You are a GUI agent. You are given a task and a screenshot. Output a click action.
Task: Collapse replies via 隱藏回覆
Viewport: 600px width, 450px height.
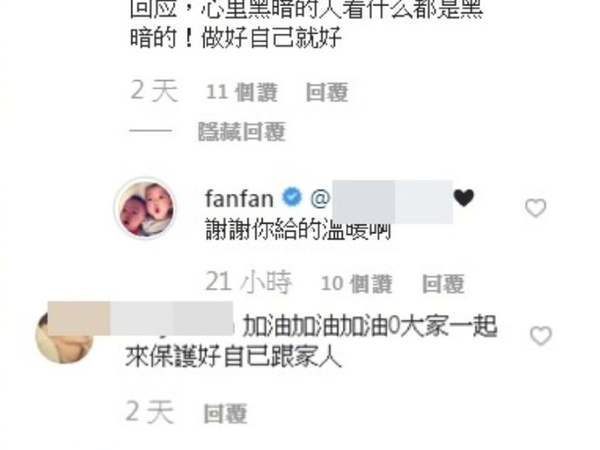tap(241, 132)
